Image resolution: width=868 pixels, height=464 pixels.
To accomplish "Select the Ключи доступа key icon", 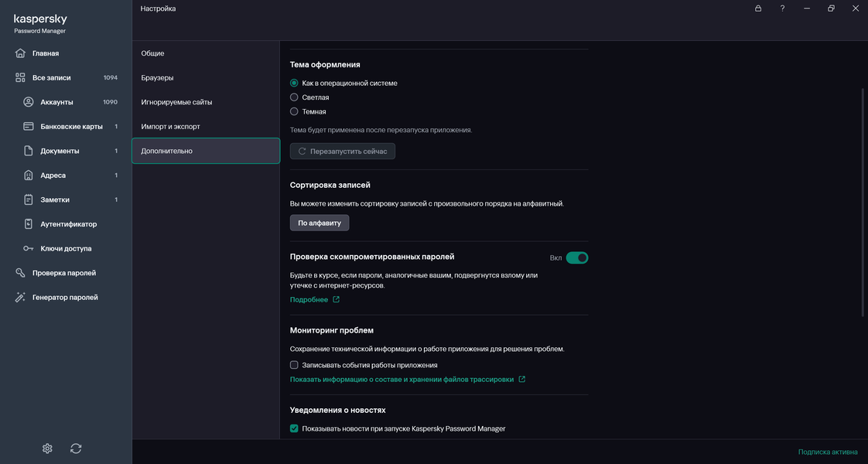I will (x=29, y=249).
